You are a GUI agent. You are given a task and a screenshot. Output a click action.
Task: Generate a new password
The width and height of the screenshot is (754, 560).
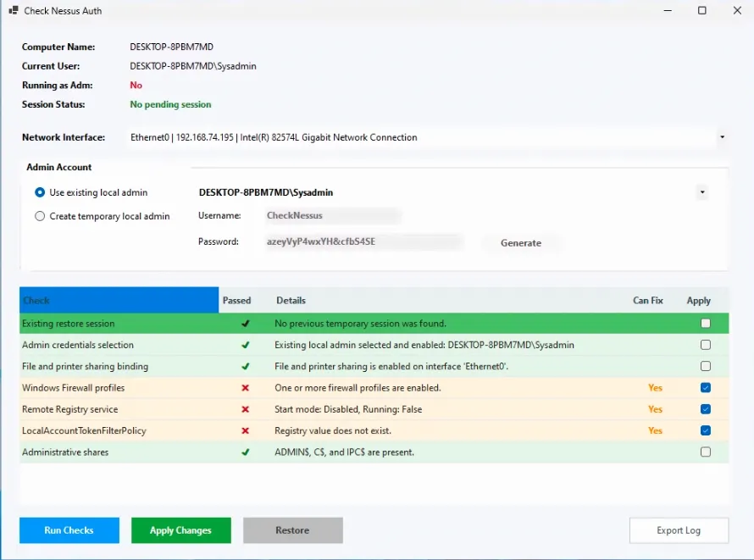(521, 243)
